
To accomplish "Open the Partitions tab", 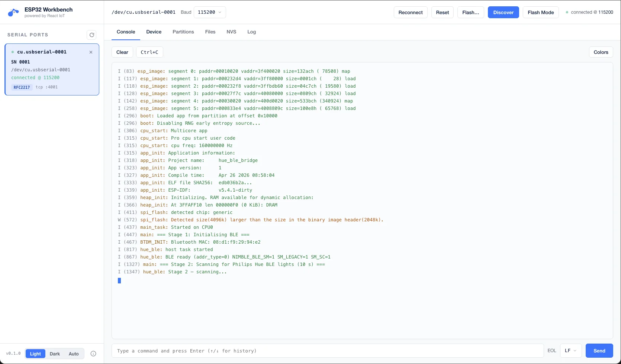I will point(183,32).
